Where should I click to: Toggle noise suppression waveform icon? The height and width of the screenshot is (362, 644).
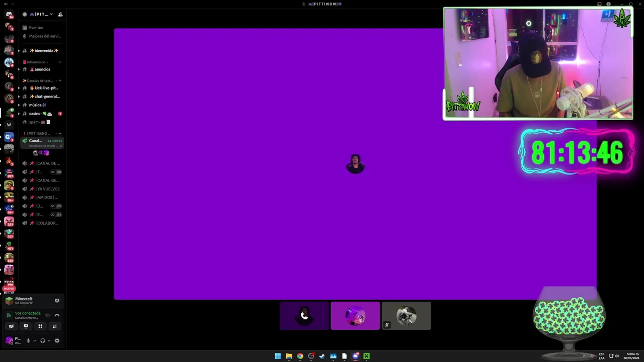pyautogui.click(x=48, y=315)
